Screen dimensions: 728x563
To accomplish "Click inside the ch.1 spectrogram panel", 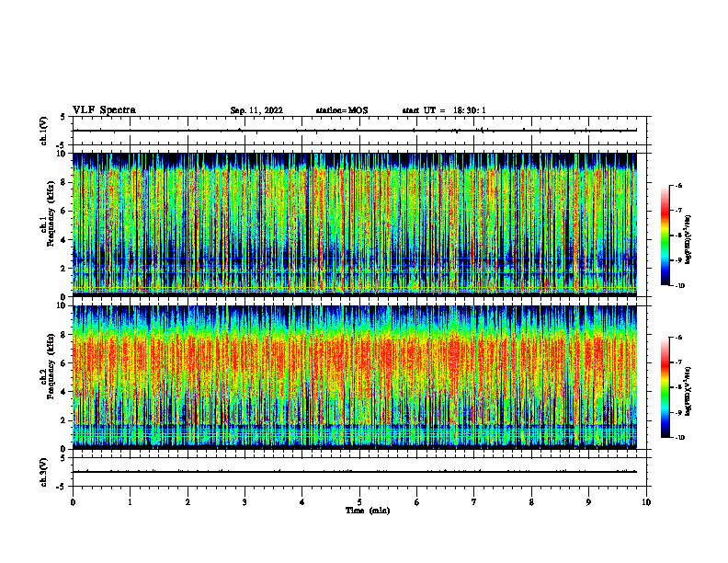I will click(x=355, y=224).
